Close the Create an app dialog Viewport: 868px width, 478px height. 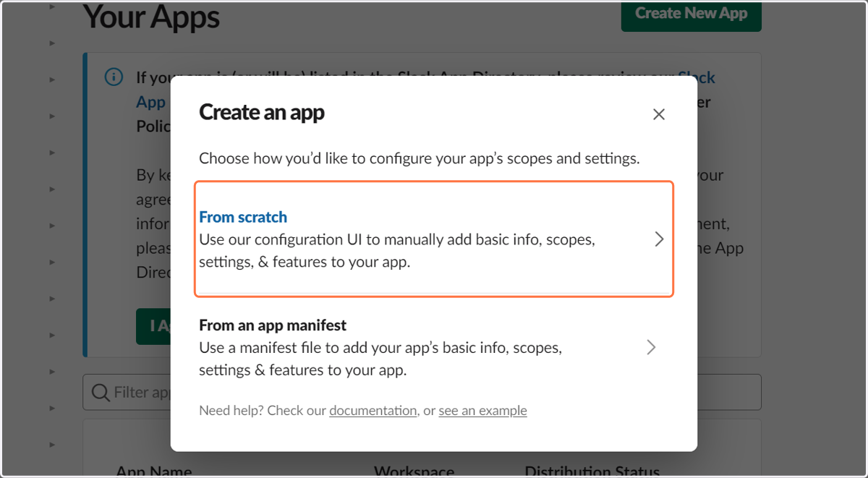point(658,114)
